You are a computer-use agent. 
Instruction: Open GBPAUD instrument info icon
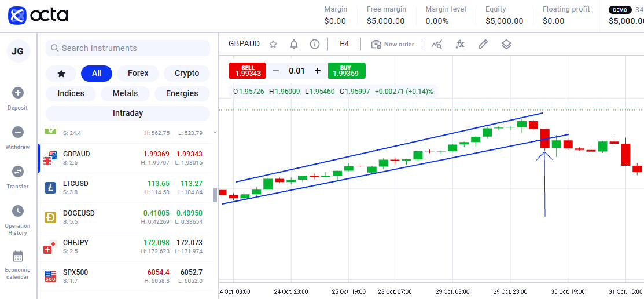[x=315, y=44]
